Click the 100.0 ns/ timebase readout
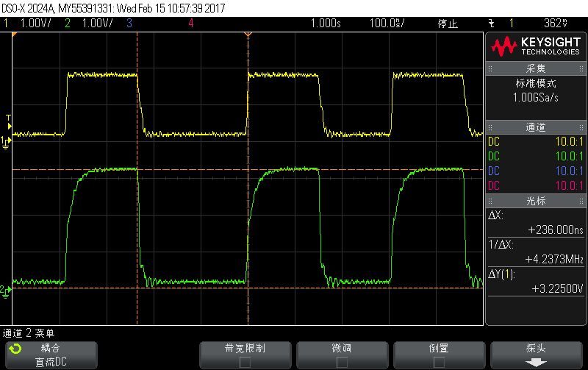The height and width of the screenshot is (370, 588). 387,24
